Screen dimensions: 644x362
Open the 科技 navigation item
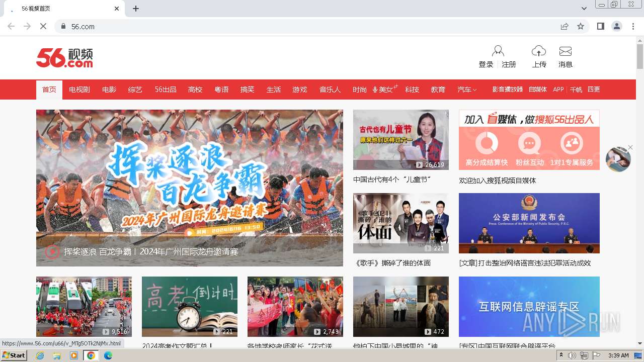[412, 89]
